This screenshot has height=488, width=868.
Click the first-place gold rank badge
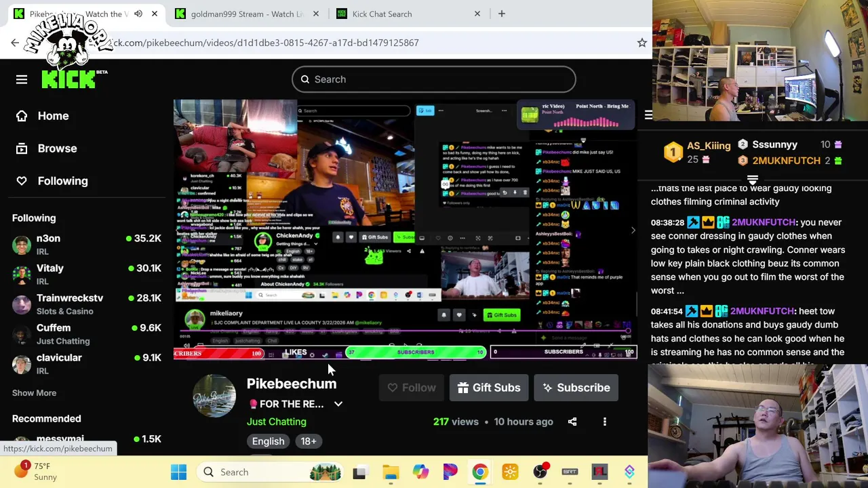[673, 152]
